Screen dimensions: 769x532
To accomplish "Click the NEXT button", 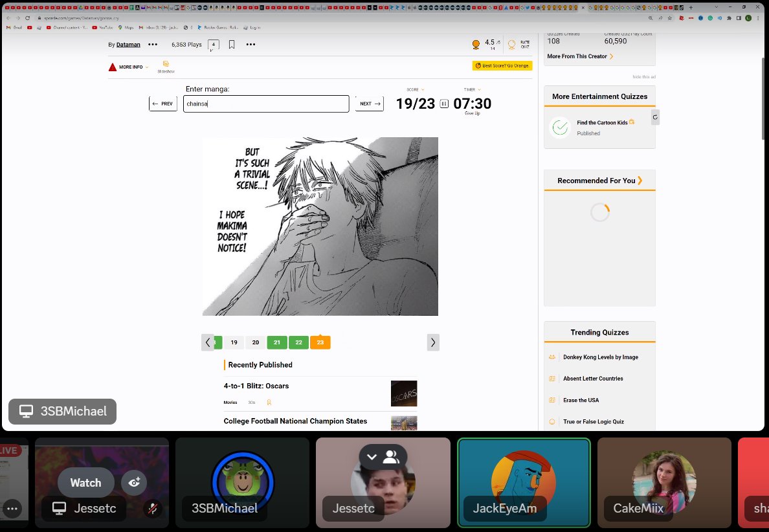I will pyautogui.click(x=370, y=104).
